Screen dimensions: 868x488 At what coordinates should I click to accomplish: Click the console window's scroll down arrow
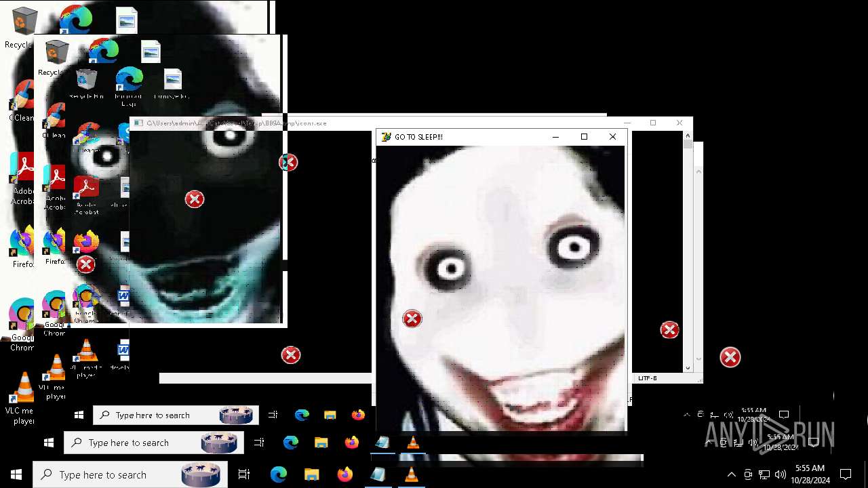pyautogui.click(x=688, y=368)
